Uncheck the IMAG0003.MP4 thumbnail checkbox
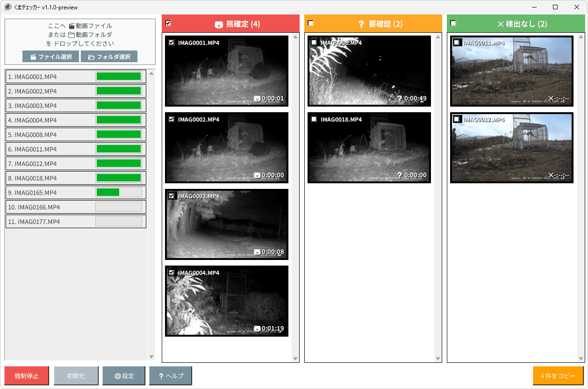588x389 pixels. pyautogui.click(x=171, y=196)
